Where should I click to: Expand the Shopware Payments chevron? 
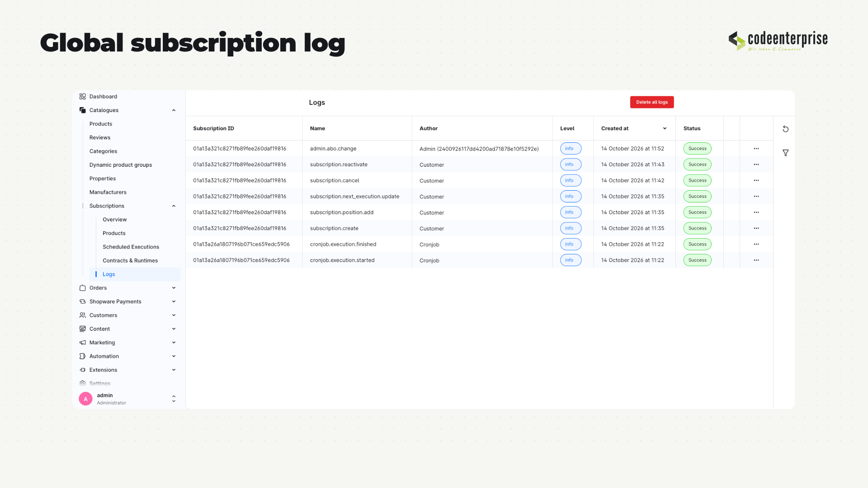[174, 301]
